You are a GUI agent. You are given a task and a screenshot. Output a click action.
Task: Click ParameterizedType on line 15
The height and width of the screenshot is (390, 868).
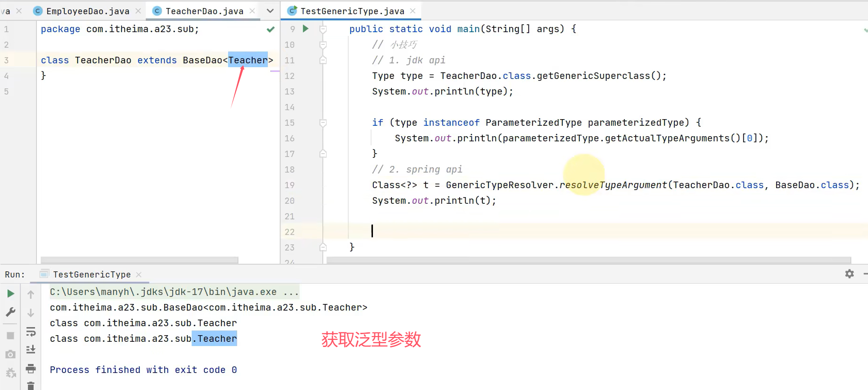tap(533, 122)
